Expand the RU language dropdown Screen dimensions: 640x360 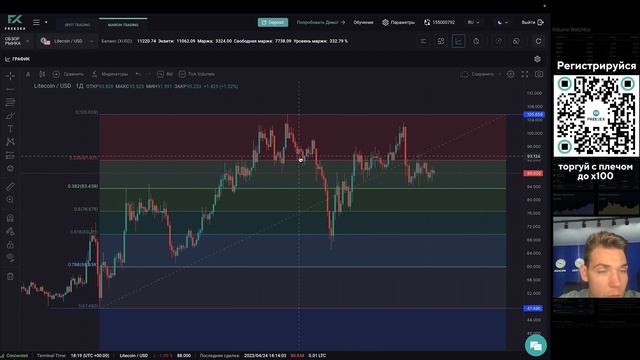(x=473, y=22)
